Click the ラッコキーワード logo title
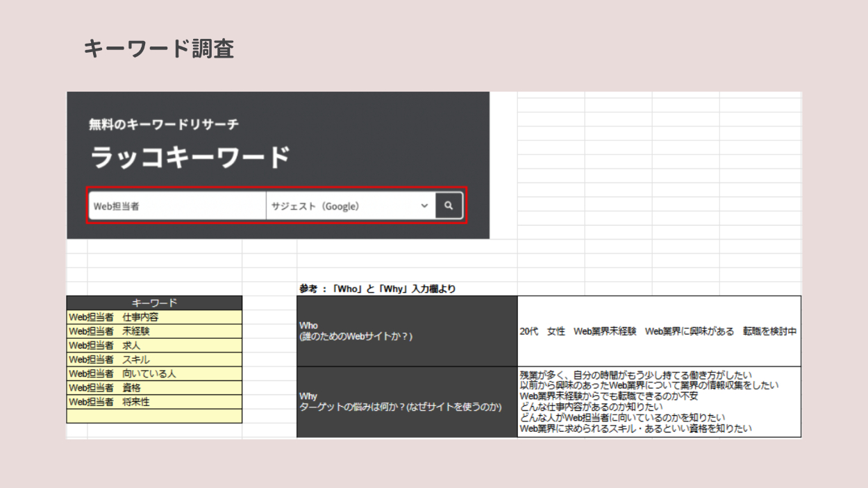 (x=190, y=158)
